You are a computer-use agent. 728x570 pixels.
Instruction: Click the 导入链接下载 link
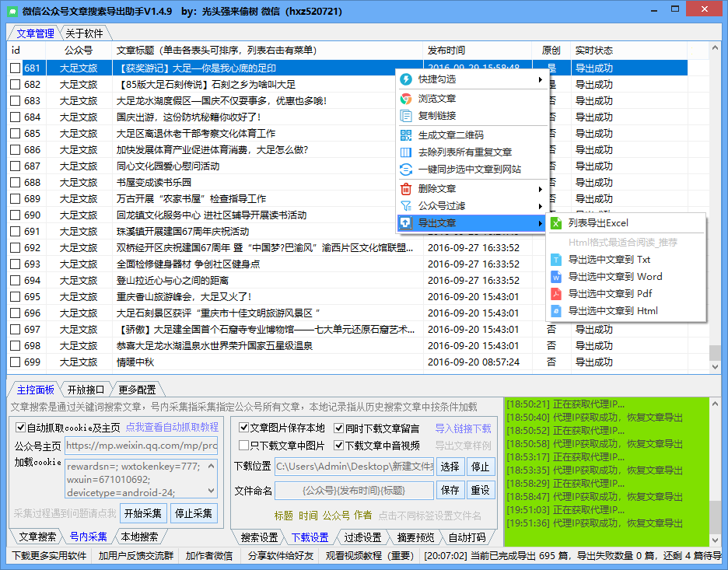coord(464,428)
